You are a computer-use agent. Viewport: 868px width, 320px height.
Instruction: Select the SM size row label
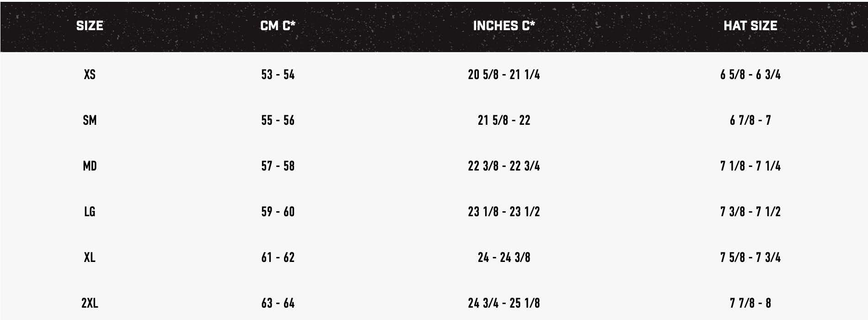[x=90, y=120]
